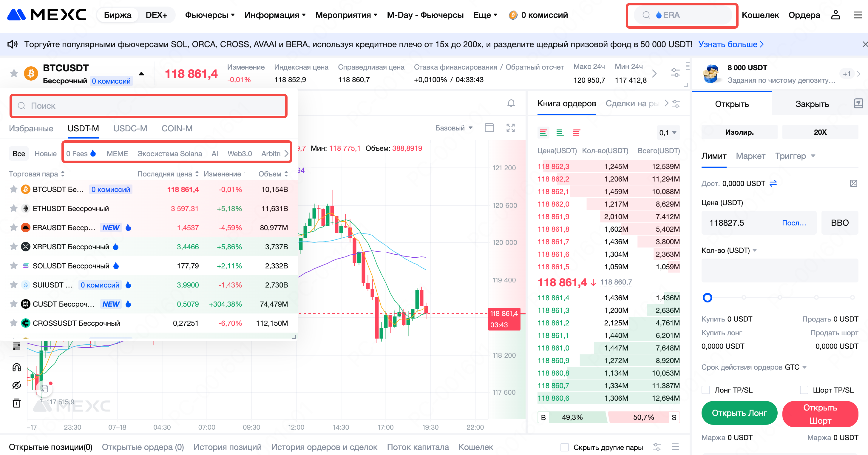The image size is (868, 455).
Task: Show only sell orders in order book
Action: pos(576,133)
